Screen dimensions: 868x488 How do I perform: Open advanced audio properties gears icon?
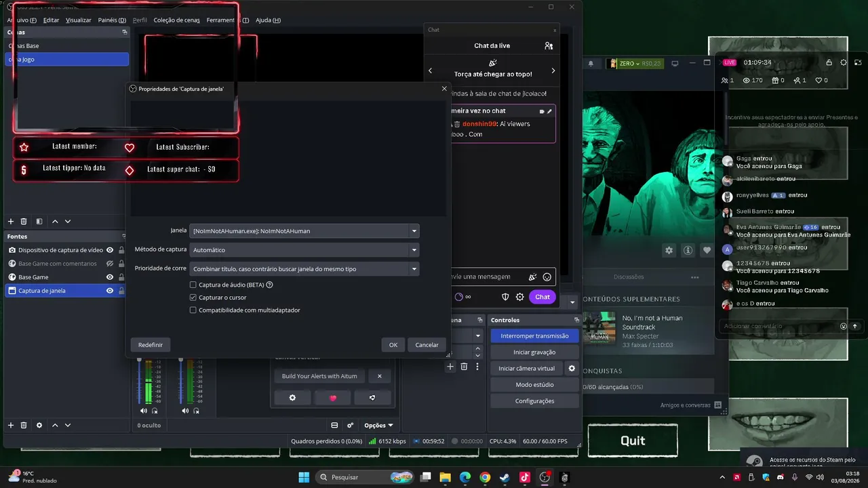coord(351,426)
